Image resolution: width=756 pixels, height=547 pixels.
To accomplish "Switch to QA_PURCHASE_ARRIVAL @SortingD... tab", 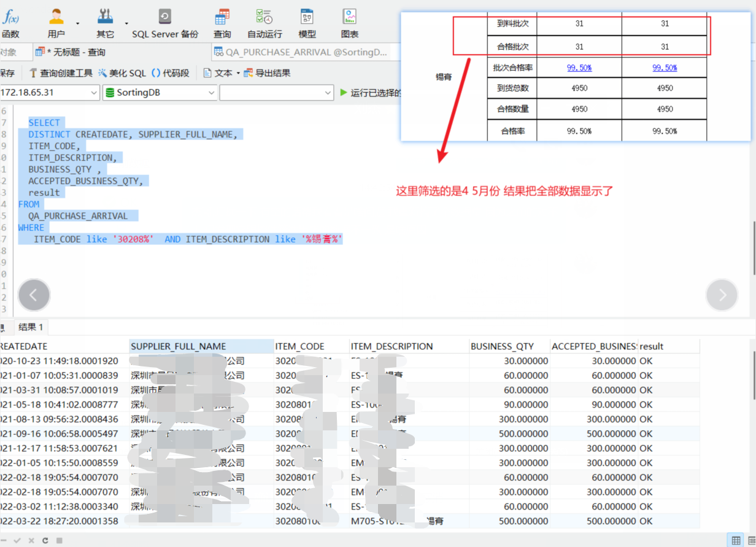I will pos(301,52).
